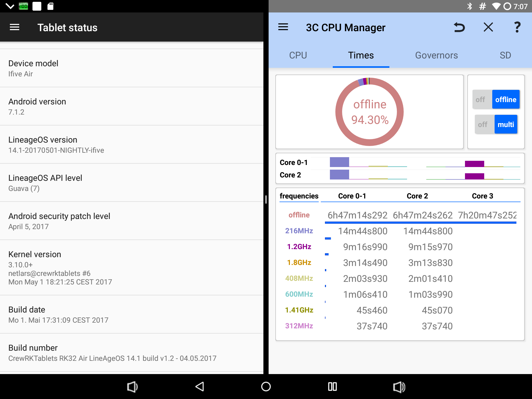Tap the 2m03s930 time value
Screen dimensions: 532x399
coord(365,279)
